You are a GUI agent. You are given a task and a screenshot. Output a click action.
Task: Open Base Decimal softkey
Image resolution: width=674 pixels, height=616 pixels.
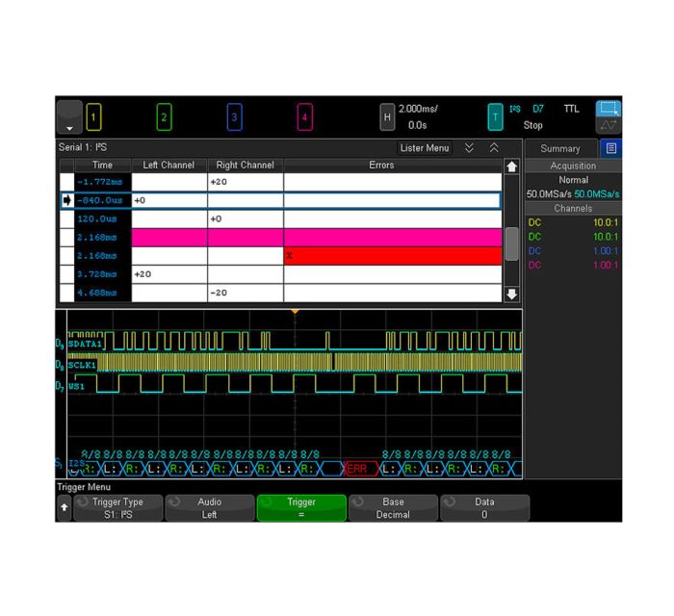pyautogui.click(x=393, y=508)
